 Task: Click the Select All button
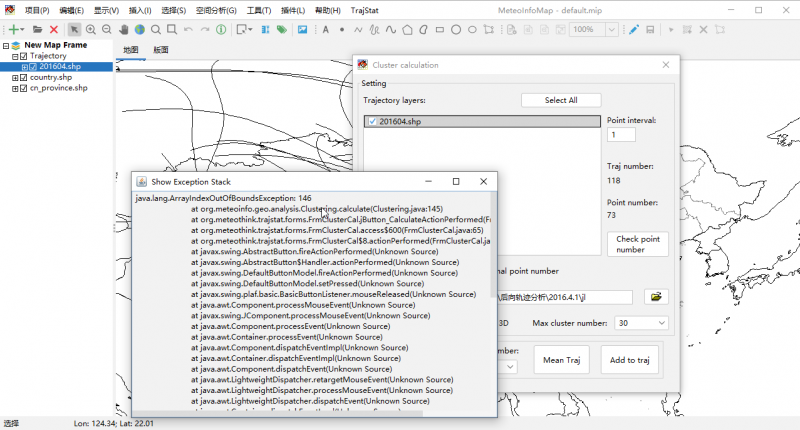560,100
